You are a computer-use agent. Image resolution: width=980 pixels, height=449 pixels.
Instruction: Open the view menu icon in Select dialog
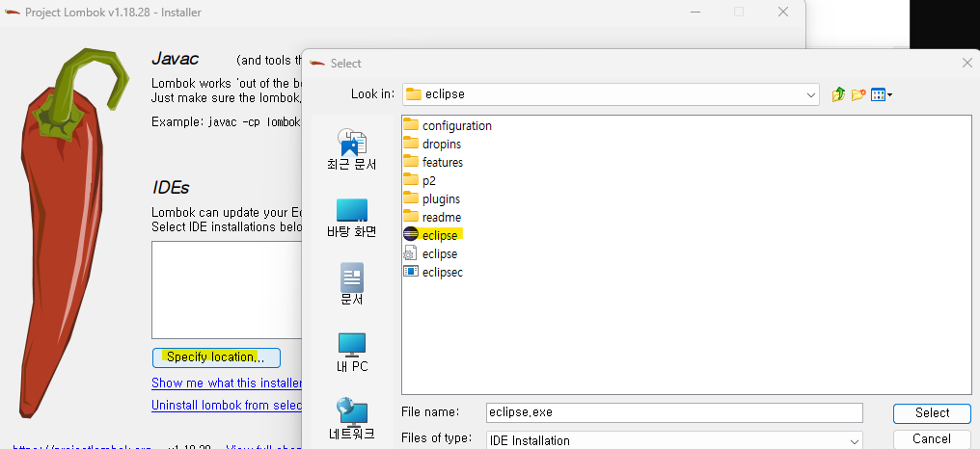[882, 95]
